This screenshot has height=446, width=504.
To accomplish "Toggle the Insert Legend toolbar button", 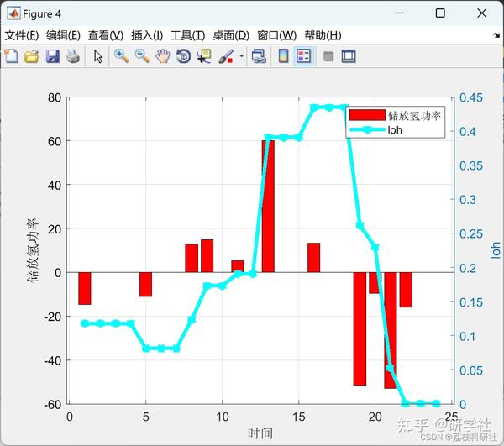I will click(x=304, y=56).
